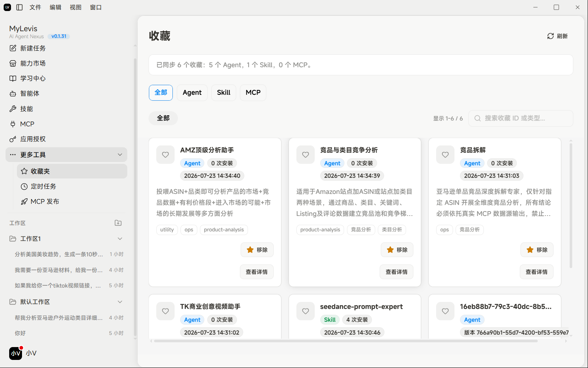Remove 竞品与类目竞争分析 via 移除
This screenshot has width=588, height=368.
point(397,250)
